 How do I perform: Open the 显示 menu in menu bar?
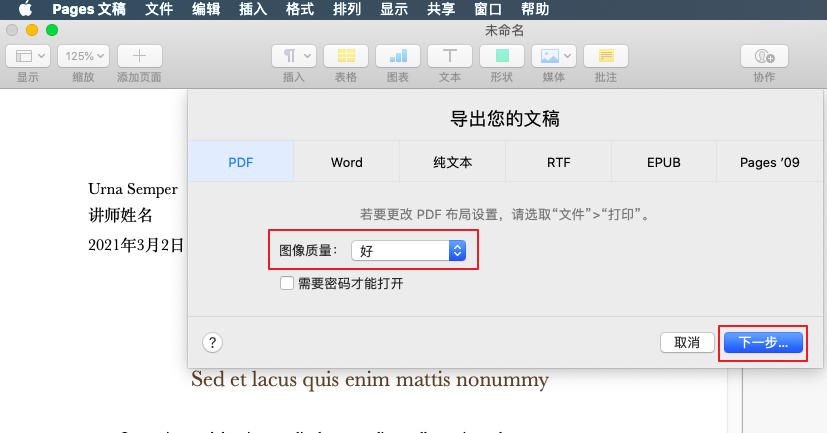[394, 9]
